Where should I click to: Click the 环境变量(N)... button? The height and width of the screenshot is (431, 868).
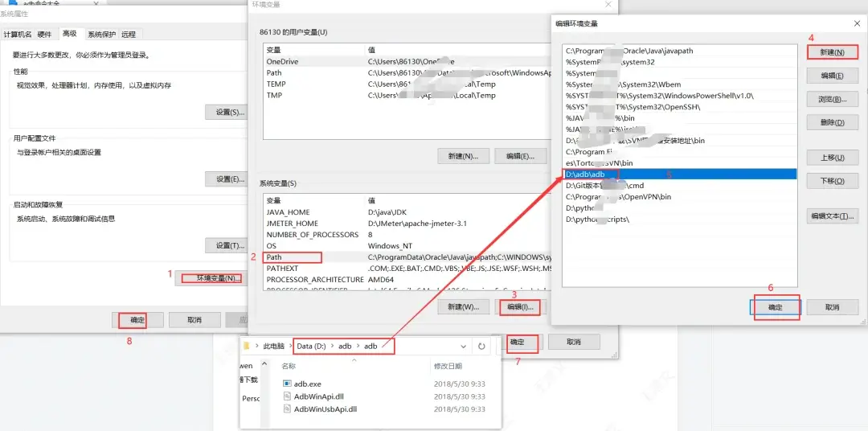click(x=209, y=278)
